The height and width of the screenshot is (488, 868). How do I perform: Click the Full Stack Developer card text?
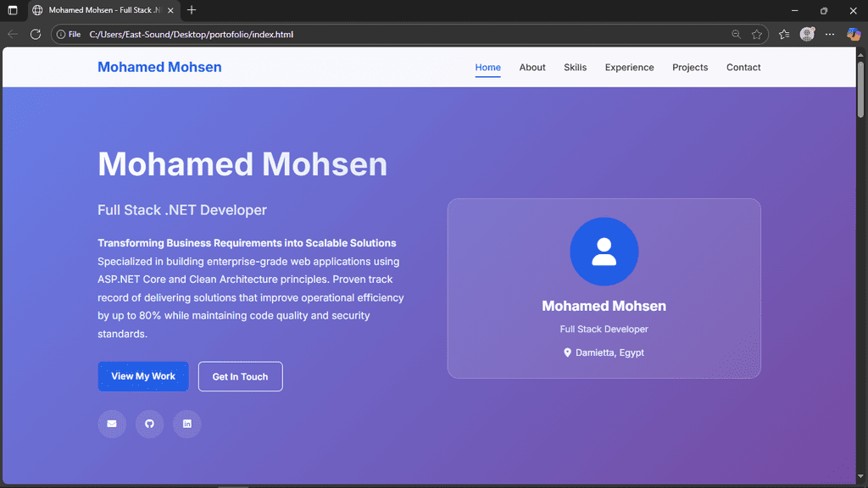(604, 330)
